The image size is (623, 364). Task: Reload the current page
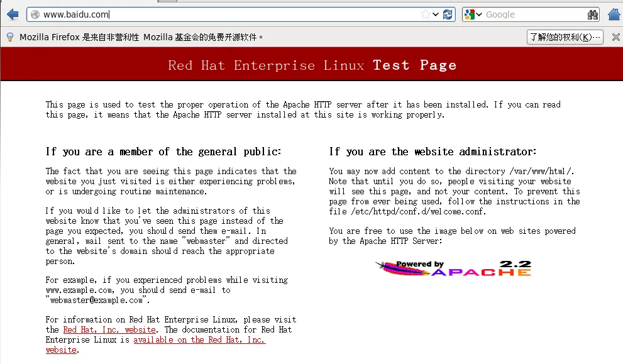coord(448,14)
